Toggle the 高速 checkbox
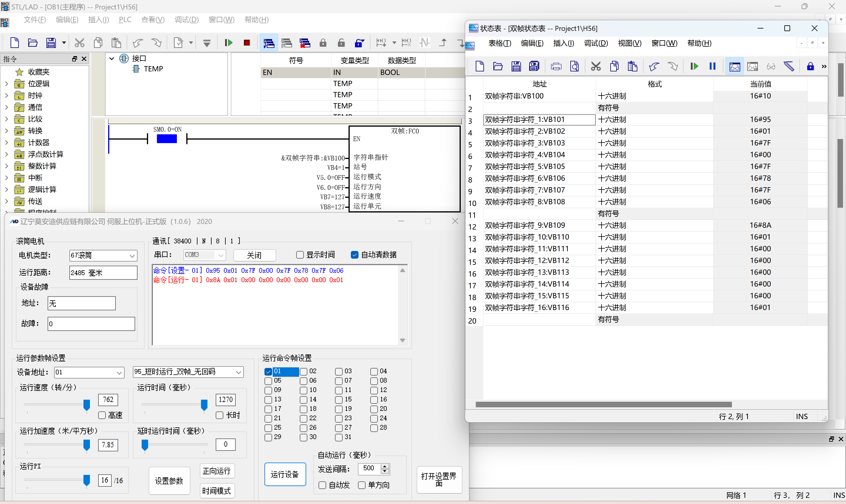Image resolution: width=846 pixels, height=504 pixels. tap(102, 415)
